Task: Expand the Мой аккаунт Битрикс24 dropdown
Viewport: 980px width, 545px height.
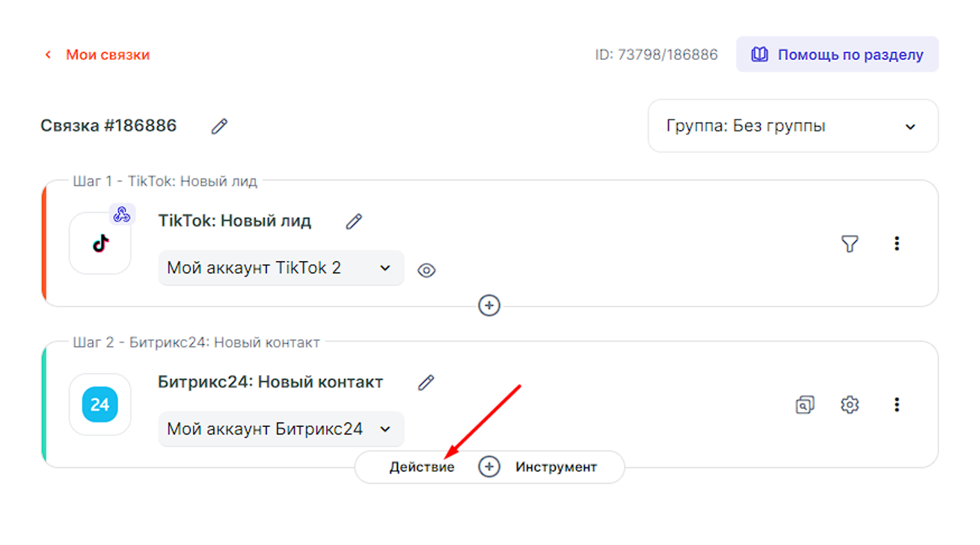Action: (281, 429)
